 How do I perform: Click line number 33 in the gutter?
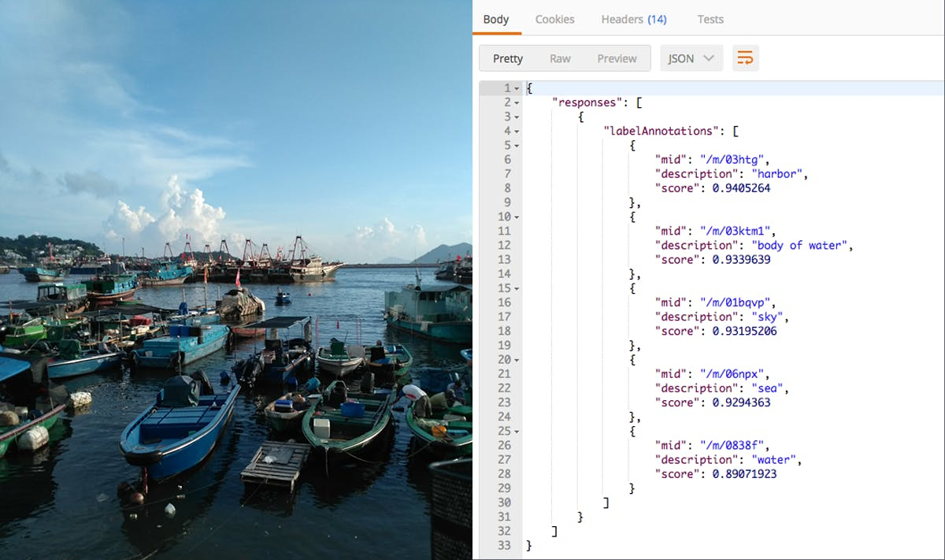[x=504, y=545]
